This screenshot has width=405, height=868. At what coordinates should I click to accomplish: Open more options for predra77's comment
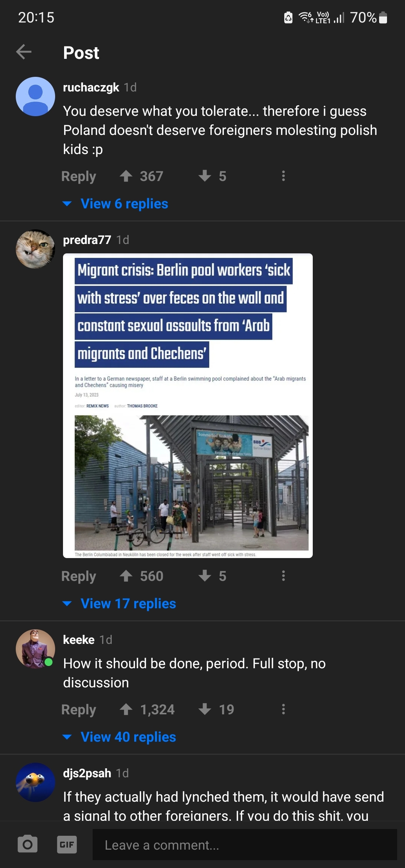point(283,576)
